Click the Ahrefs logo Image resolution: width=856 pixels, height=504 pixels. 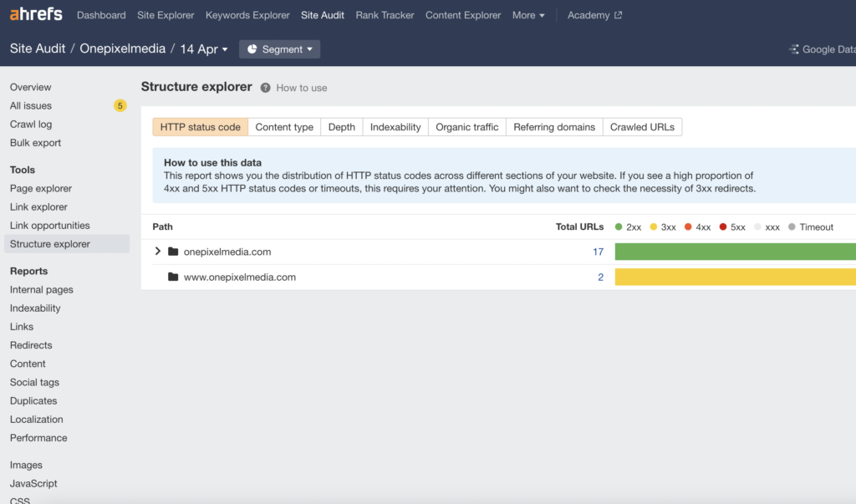(x=36, y=13)
